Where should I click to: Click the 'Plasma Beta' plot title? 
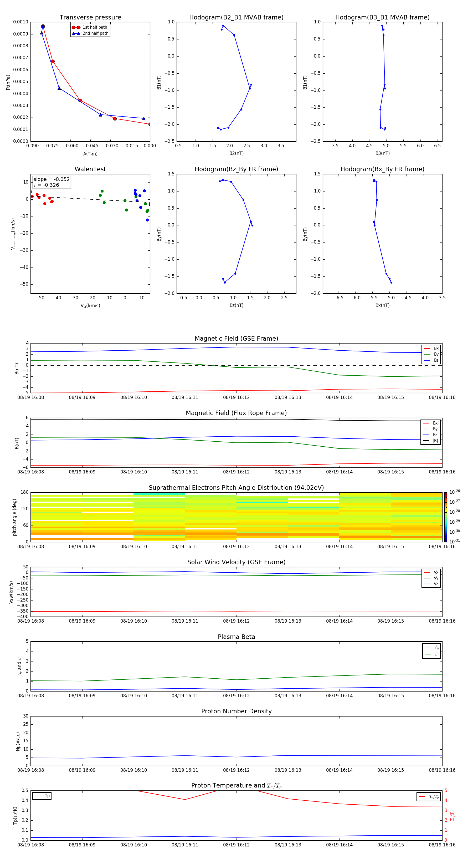236,637
